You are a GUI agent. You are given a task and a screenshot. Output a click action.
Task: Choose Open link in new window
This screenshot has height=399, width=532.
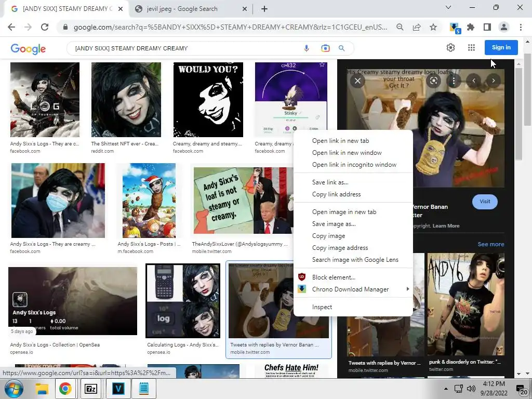coord(353,153)
